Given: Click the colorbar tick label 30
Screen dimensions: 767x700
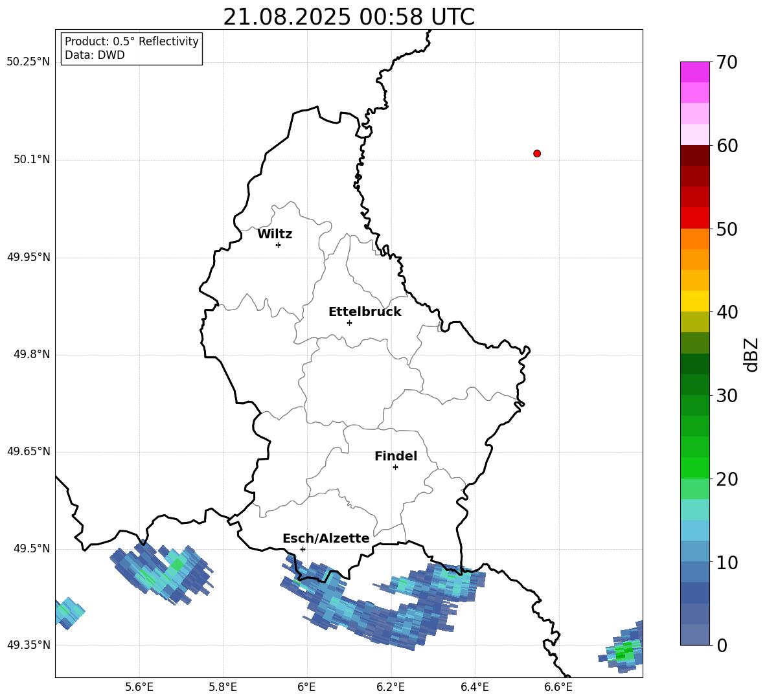Looking at the screenshot, I should pos(727,396).
